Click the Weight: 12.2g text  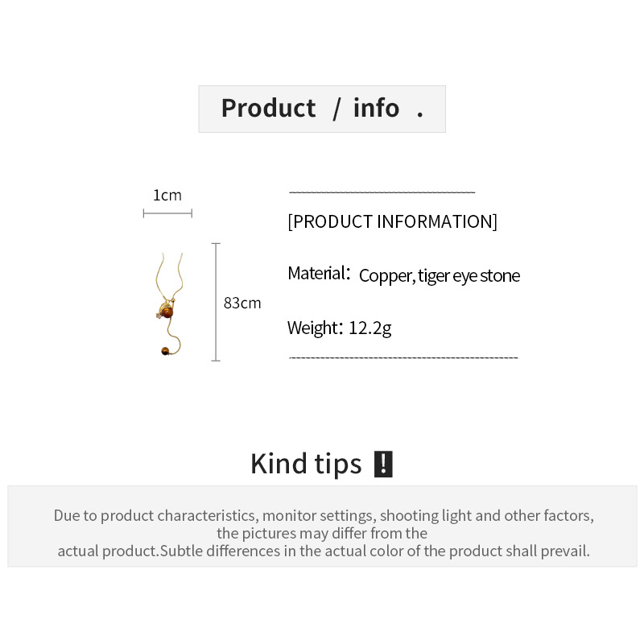point(339,328)
